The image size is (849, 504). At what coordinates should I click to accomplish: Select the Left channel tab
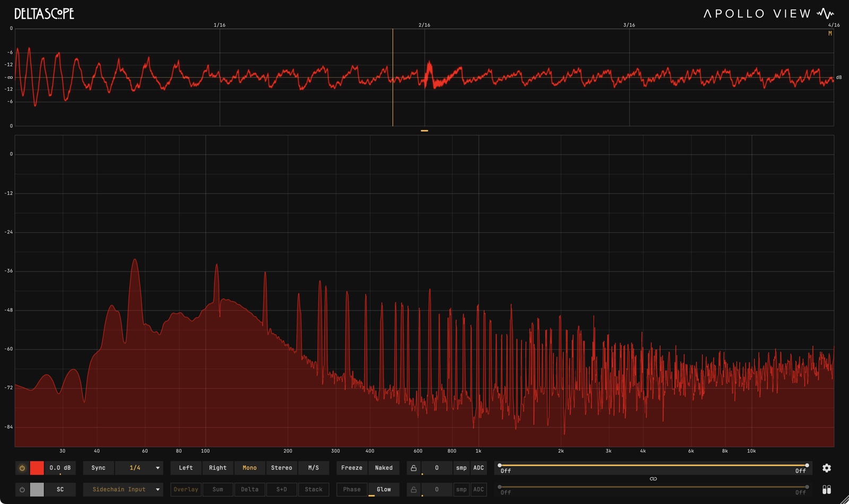pyautogui.click(x=186, y=468)
